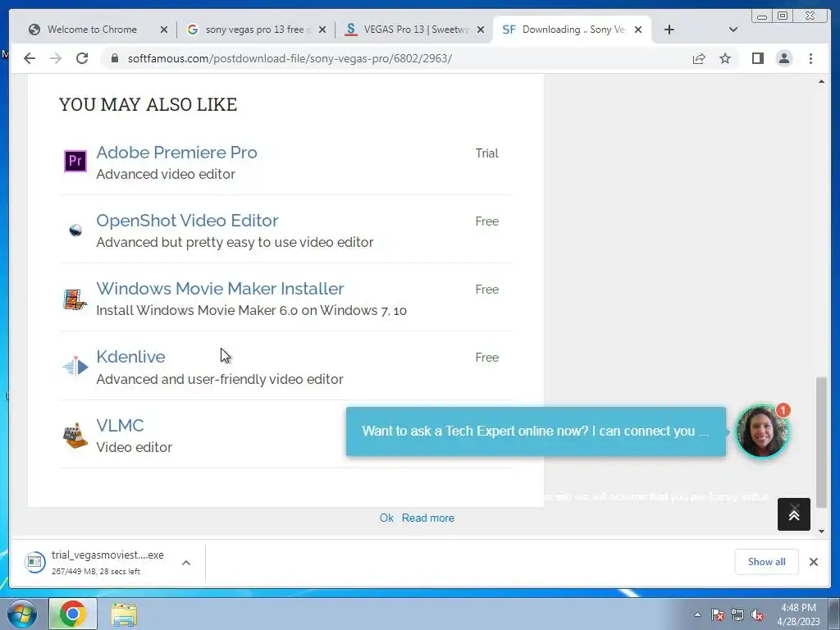Click the address bar URL
840x630 pixels.
click(290, 58)
